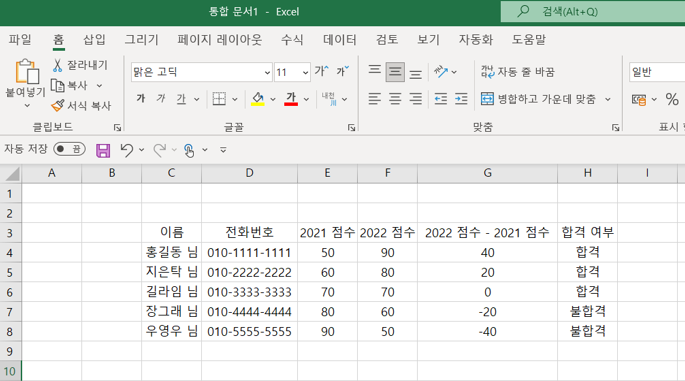Viewport: 685px width, 381px height.
Task: Click the text orientation icon
Action: pos(441,72)
